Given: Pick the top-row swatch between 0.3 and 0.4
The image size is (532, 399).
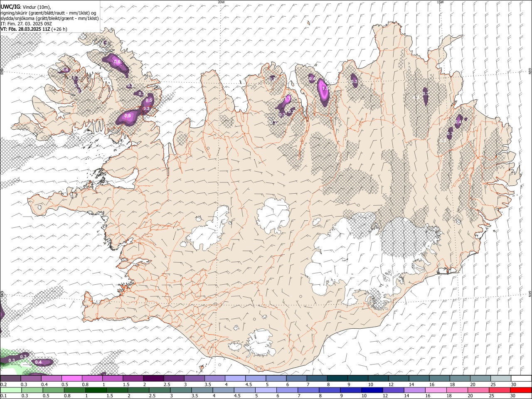Looking at the screenshot, I should (x=31, y=378).
